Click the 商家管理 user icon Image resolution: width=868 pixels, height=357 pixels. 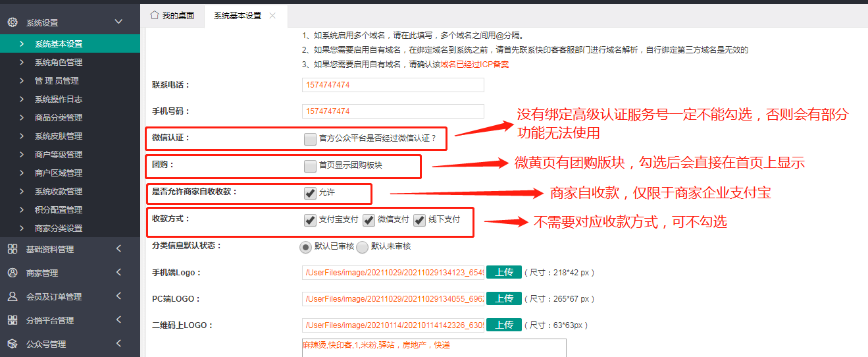12,273
